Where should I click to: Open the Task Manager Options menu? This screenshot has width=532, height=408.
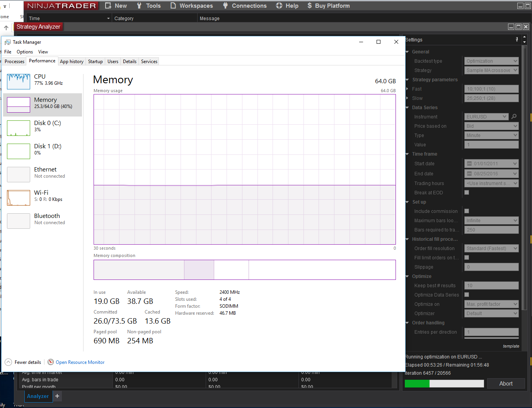(x=25, y=52)
